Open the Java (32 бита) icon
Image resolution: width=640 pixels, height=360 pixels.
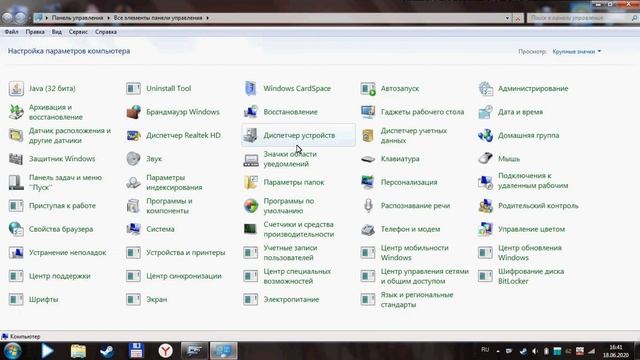tap(16, 89)
